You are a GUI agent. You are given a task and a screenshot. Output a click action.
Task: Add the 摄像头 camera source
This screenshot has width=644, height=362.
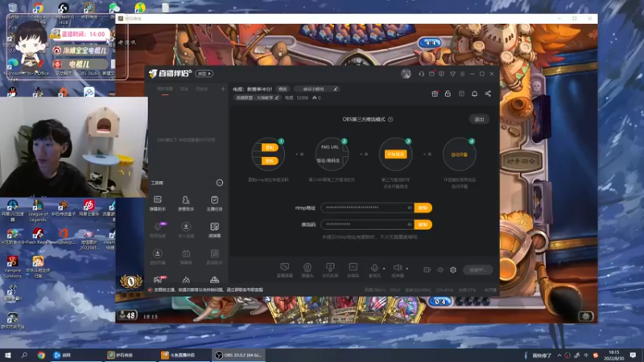click(x=308, y=270)
